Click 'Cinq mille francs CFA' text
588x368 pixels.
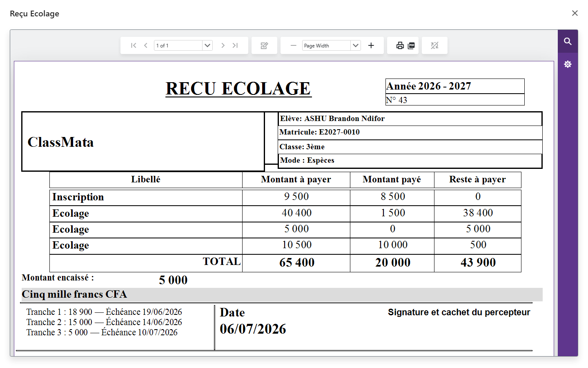pyautogui.click(x=74, y=294)
